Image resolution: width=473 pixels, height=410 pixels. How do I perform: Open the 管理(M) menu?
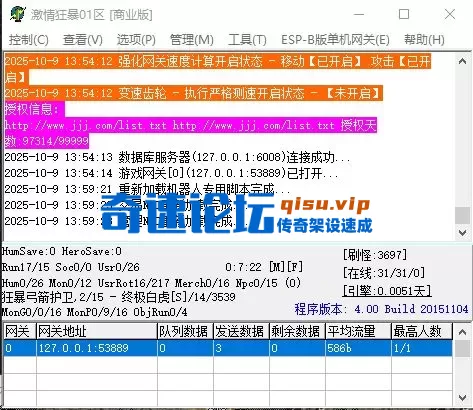192,40
